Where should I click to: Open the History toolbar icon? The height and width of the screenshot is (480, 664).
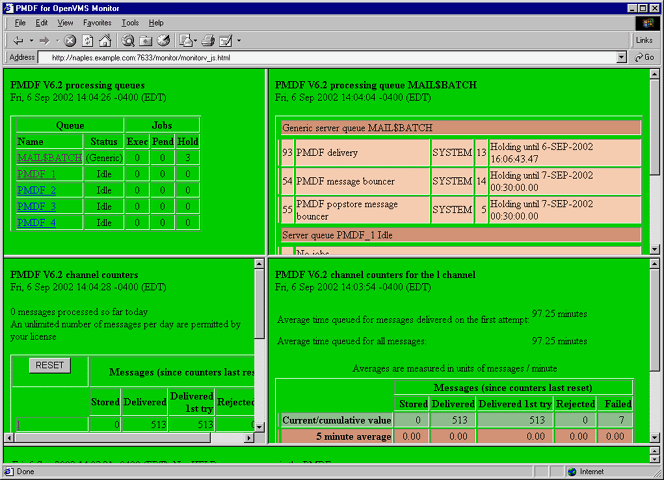pos(163,41)
